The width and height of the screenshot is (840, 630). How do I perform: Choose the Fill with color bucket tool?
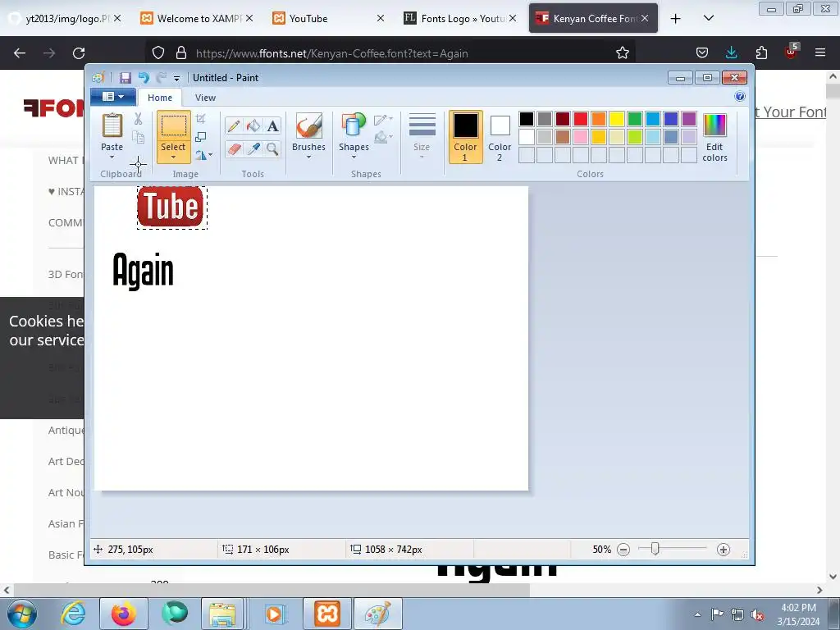253,126
